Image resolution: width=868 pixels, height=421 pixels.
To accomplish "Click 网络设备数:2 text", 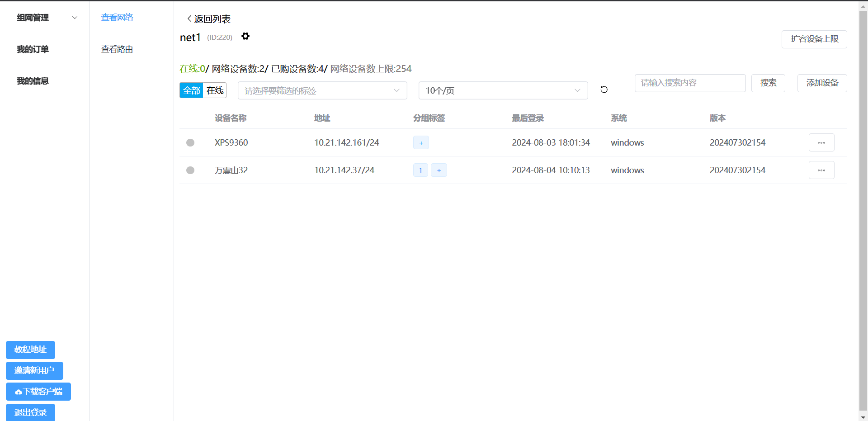I will (x=238, y=68).
